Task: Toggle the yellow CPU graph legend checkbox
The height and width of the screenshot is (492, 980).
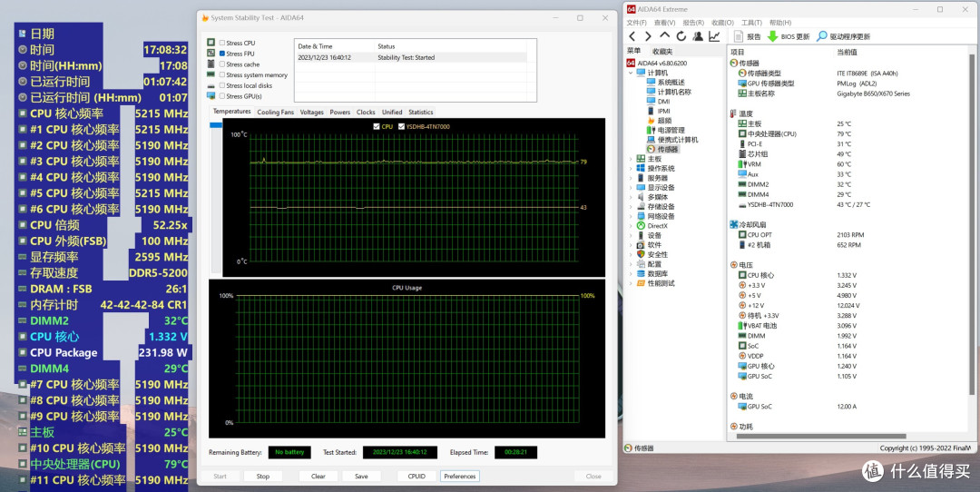Action: [377, 126]
